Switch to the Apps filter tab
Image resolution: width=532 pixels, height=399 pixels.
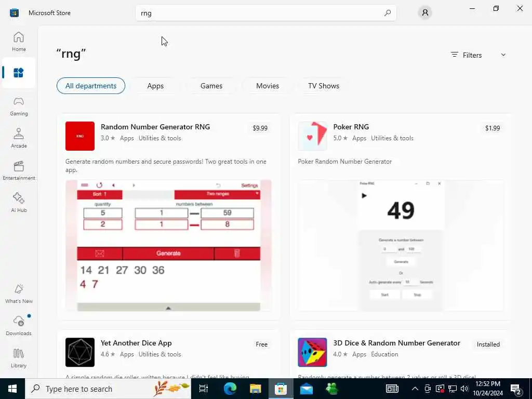click(x=155, y=86)
